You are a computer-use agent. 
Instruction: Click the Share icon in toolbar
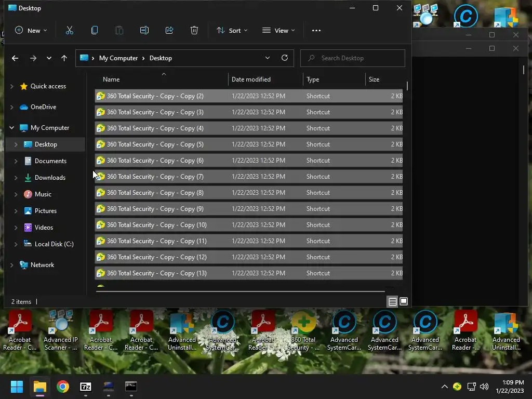(x=169, y=31)
